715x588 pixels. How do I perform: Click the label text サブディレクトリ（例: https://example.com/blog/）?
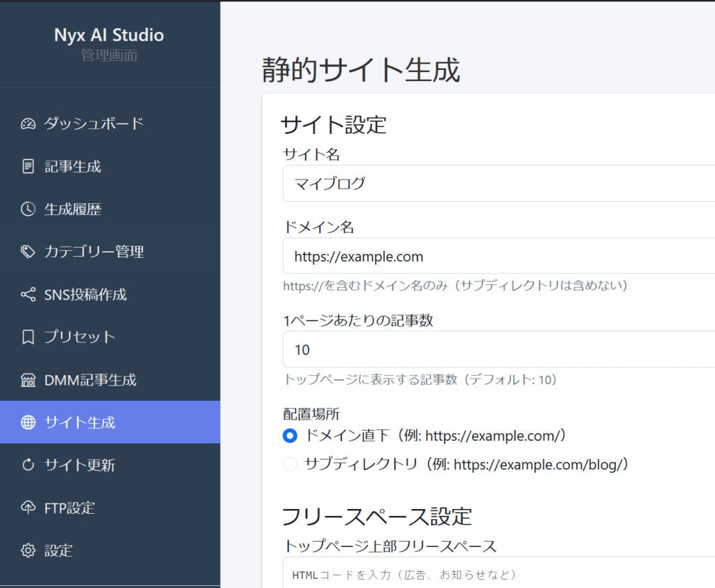(467, 464)
